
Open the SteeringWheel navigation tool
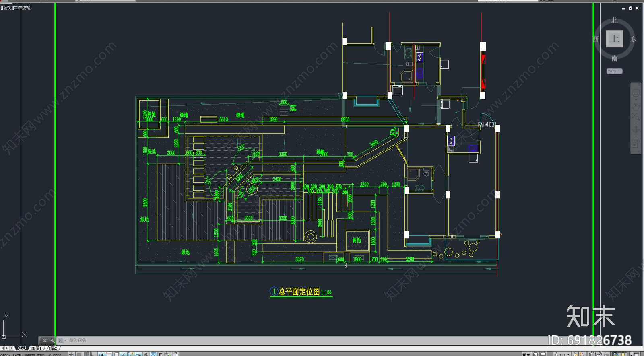[x=636, y=93]
